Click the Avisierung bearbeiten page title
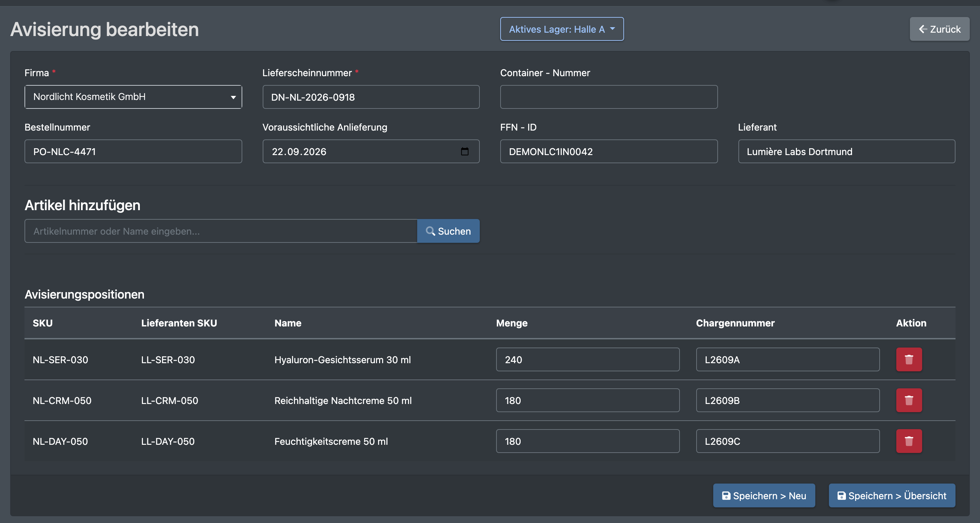The image size is (980, 523). [104, 29]
